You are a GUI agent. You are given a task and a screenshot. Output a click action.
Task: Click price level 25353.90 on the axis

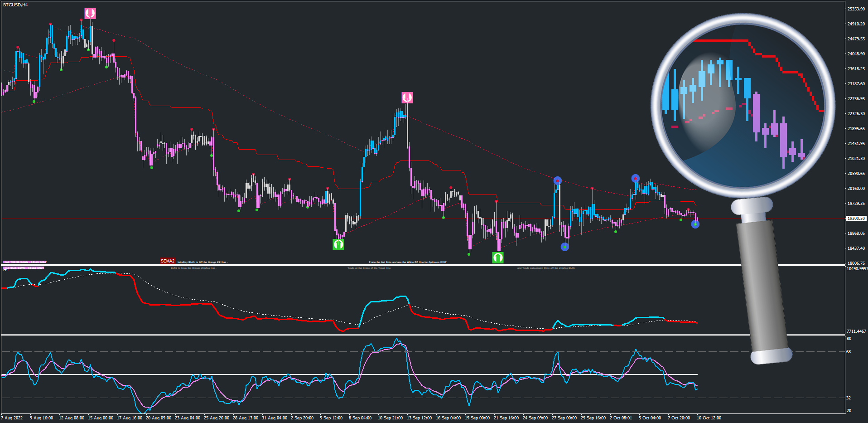[x=856, y=9]
